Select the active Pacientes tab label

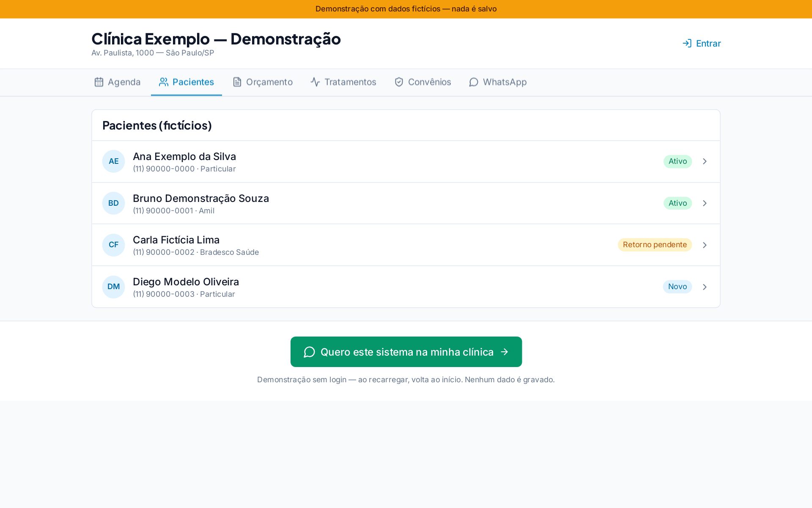193,82
